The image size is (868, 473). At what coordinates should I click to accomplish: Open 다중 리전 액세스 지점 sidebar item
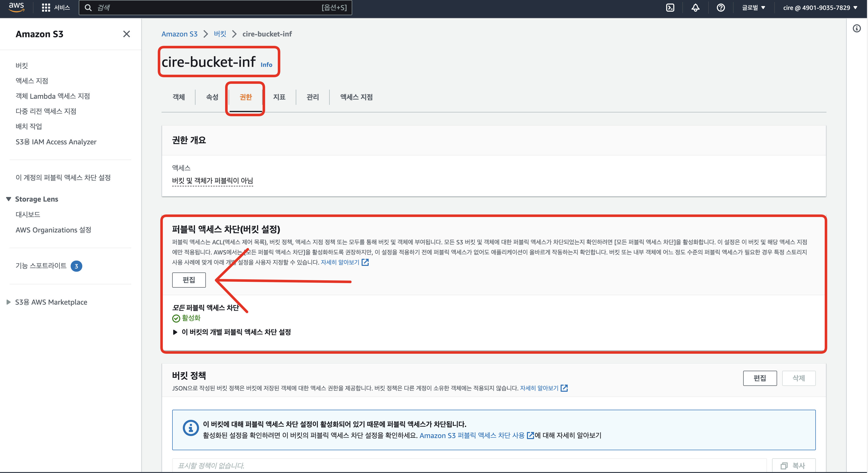pos(46,111)
